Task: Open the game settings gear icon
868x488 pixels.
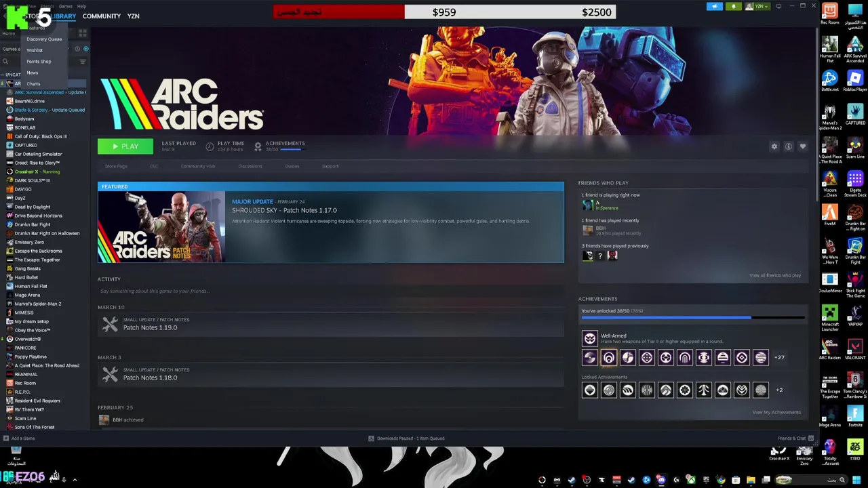Action: coord(774,146)
